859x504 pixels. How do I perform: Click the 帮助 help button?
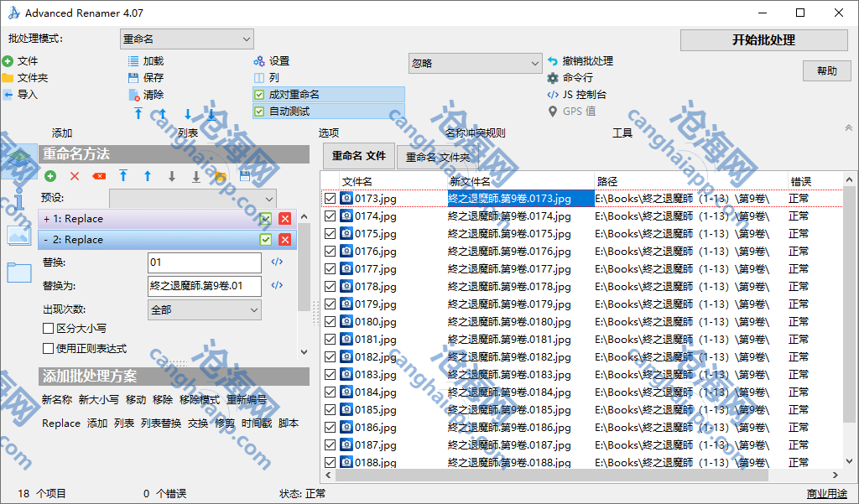coord(826,71)
